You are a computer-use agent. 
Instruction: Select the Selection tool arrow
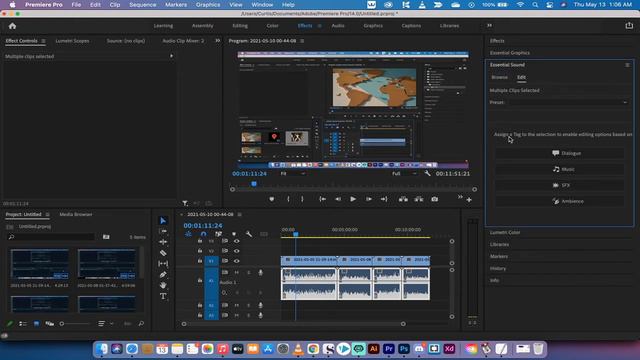(163, 220)
